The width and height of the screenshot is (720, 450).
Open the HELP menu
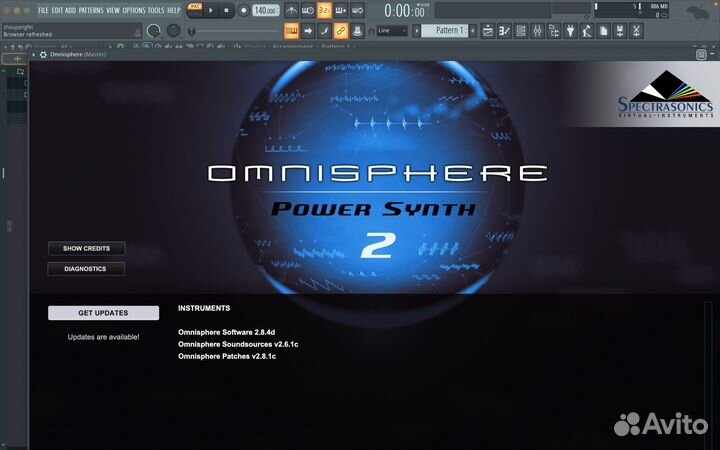173,10
